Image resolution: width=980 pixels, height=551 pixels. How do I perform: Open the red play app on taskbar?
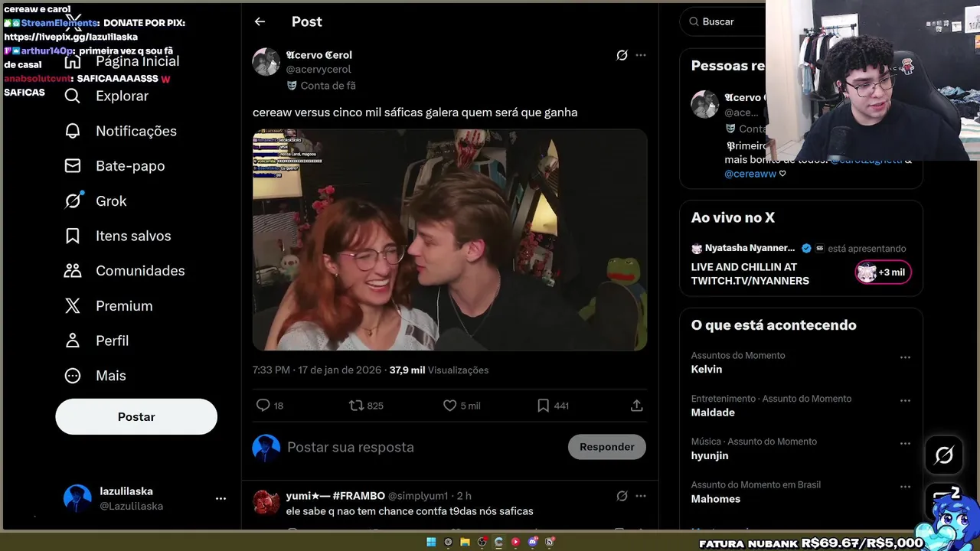515,542
